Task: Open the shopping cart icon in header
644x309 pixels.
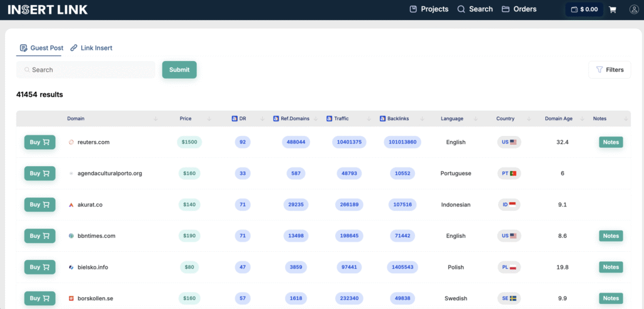Action: [613, 9]
